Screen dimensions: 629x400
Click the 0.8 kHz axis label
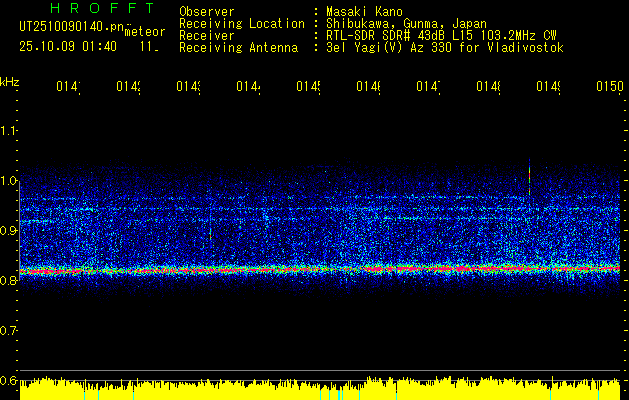[x=9, y=281]
